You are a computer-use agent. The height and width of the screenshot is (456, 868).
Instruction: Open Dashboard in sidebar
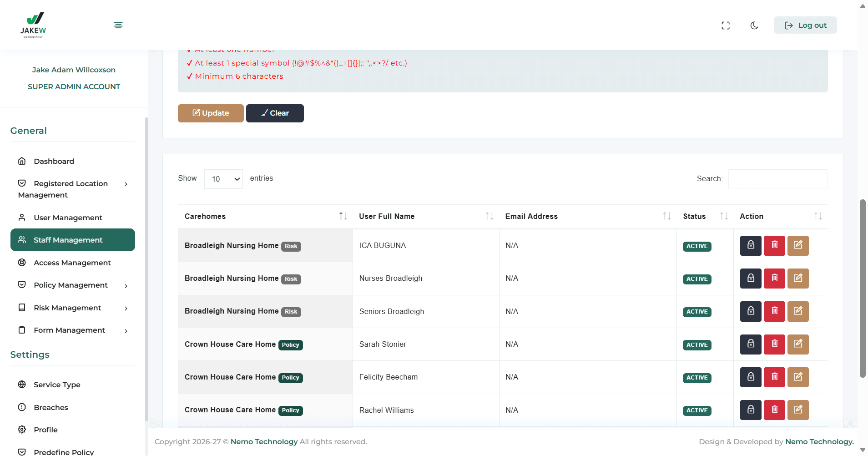(73, 161)
